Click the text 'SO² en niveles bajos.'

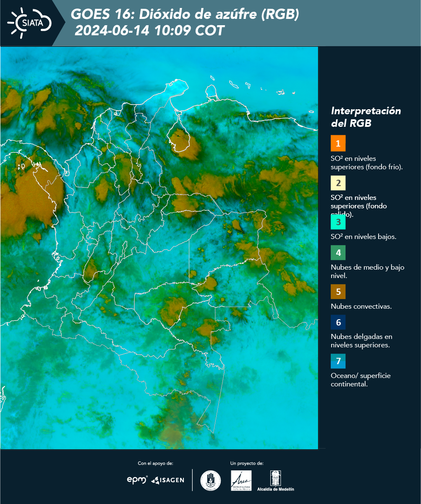click(363, 236)
